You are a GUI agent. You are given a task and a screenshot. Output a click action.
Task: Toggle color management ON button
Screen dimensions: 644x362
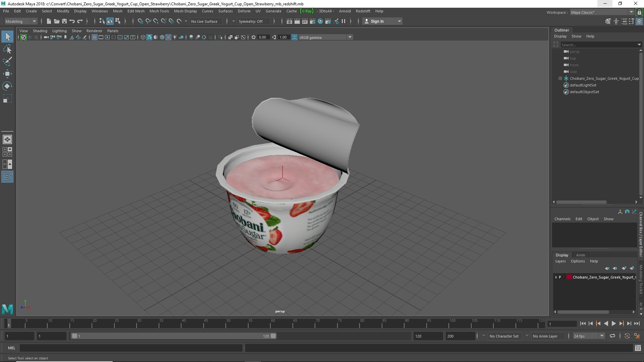[x=294, y=37]
